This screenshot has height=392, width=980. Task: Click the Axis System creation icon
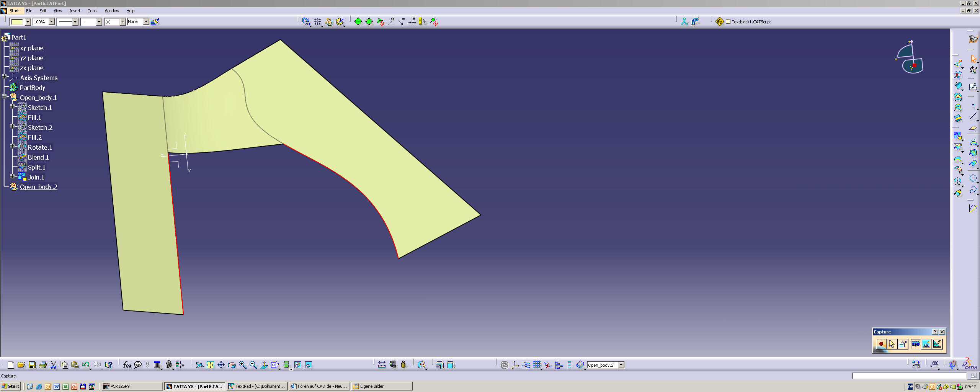515,365
